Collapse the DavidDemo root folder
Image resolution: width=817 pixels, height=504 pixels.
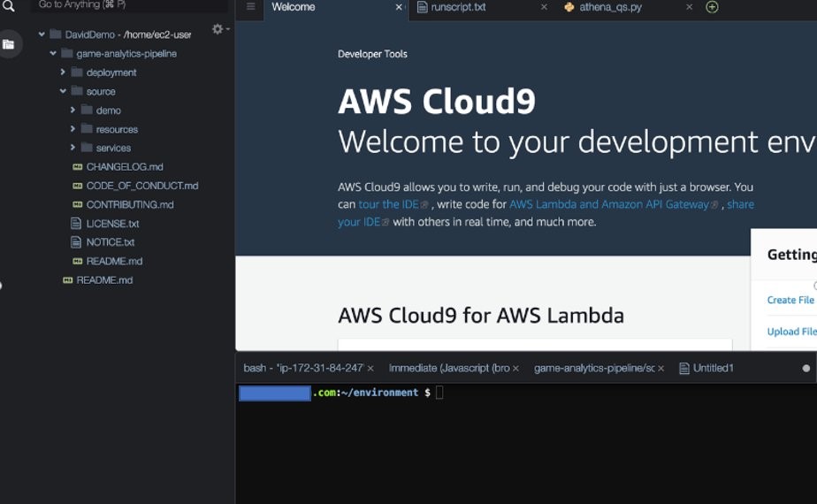coord(42,34)
